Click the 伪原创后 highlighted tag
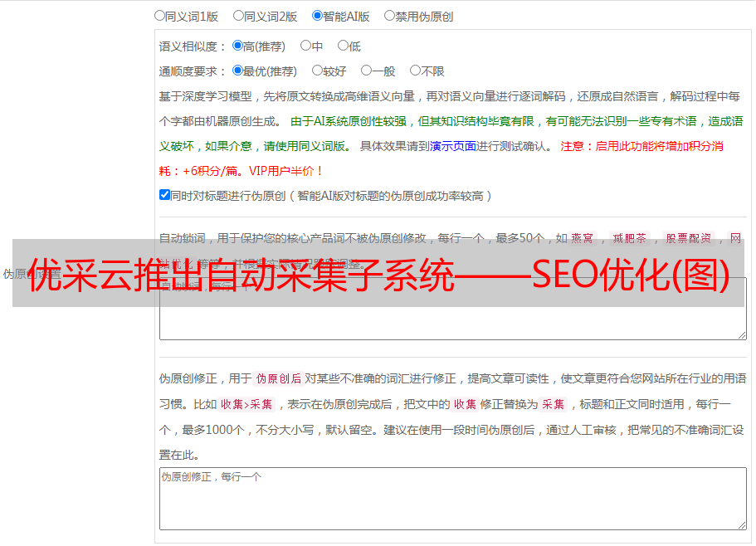The width and height of the screenshot is (756, 546). (x=279, y=378)
